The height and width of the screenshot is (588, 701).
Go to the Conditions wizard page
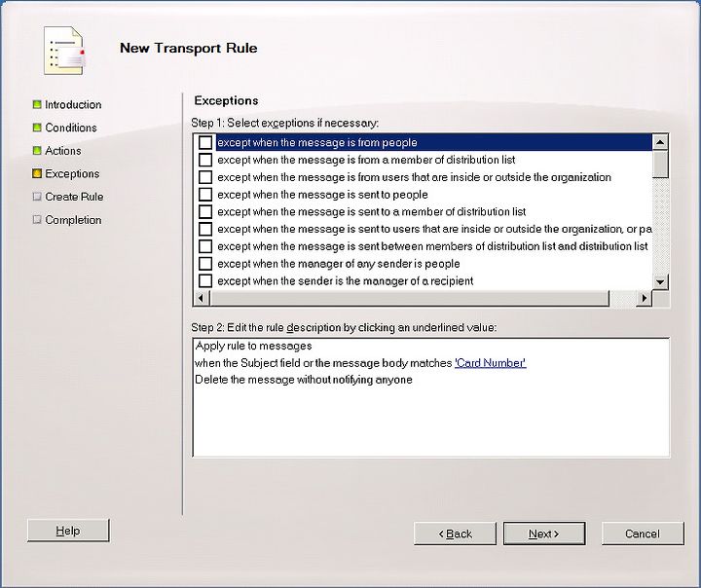(x=71, y=128)
